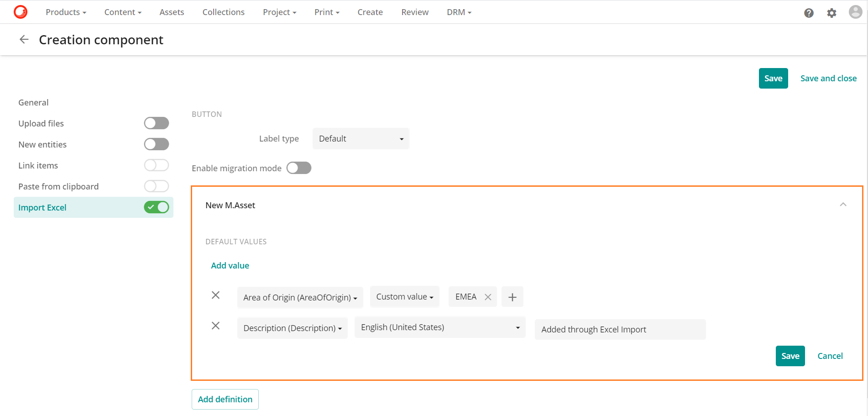Remove the EMEA value chip

tap(487, 296)
